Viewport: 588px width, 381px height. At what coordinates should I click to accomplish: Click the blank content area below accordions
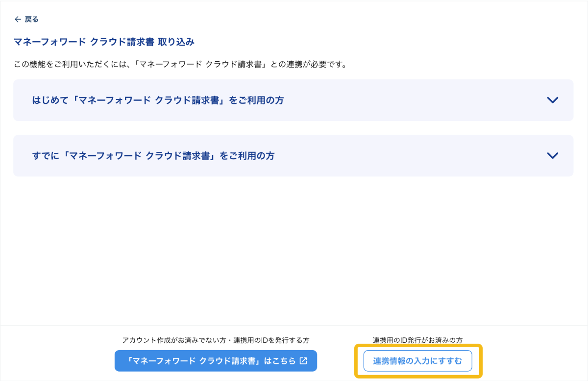point(294,250)
